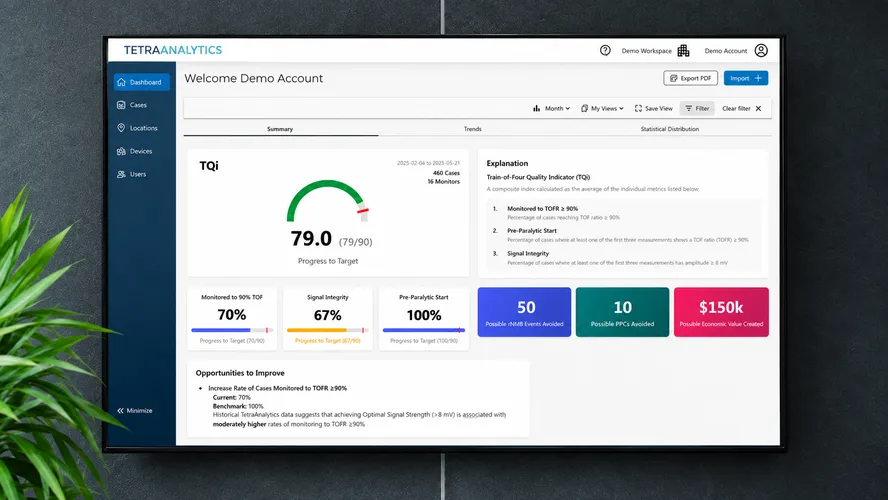The image size is (888, 500).
Task: Click the My Views copy icon
Action: click(x=584, y=108)
